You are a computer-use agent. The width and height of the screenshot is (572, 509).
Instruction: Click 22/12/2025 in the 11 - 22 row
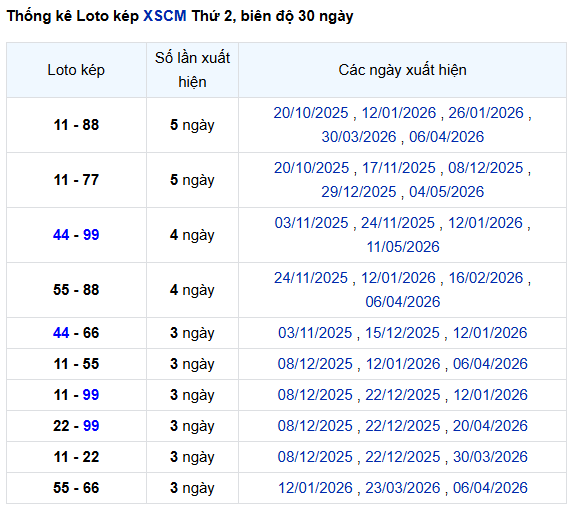point(403,457)
